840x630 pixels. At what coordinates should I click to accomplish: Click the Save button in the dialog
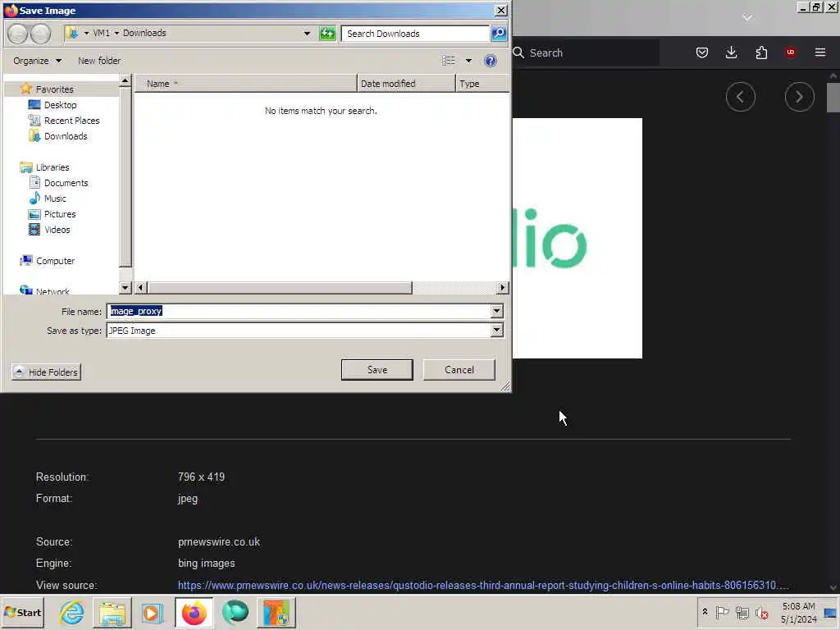[377, 370]
